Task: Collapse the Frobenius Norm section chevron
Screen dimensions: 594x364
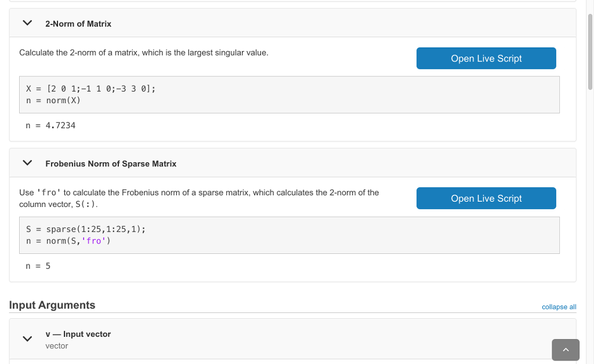Action: [x=27, y=163]
